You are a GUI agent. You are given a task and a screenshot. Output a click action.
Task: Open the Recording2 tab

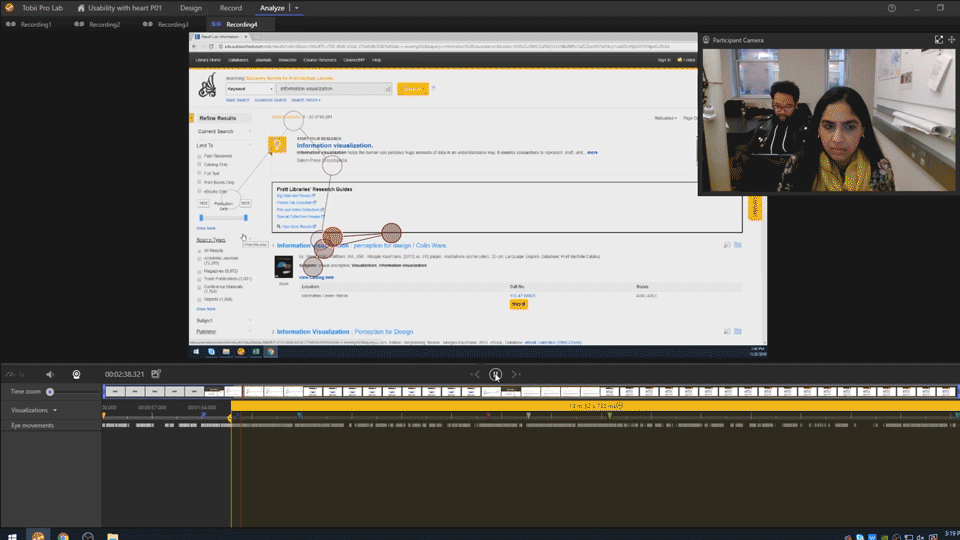point(98,24)
